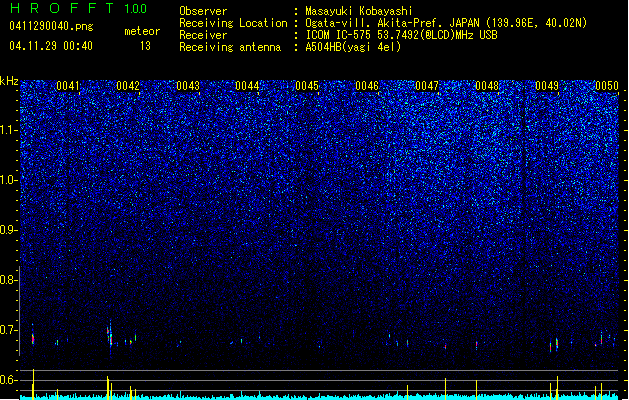The height and width of the screenshot is (400, 629).
Task: Click the 0046 time marker
Action: pos(367,86)
